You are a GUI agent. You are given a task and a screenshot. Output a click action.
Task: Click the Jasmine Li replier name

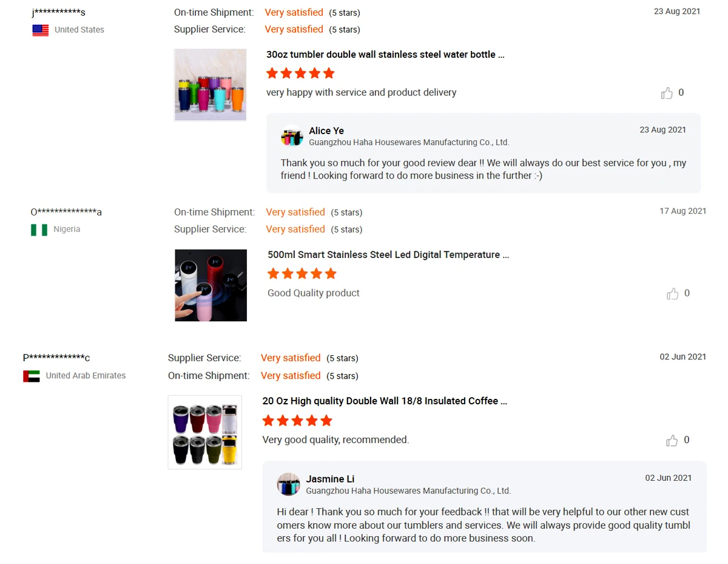(x=330, y=479)
